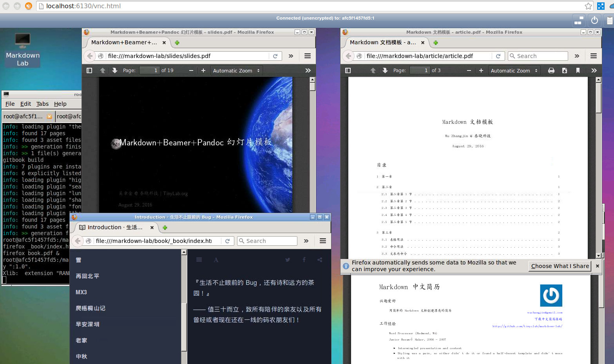Expand the extra tools chevron in article.pdf toolbar
Image resolution: width=614 pixels, height=364 pixels.
[x=594, y=70]
